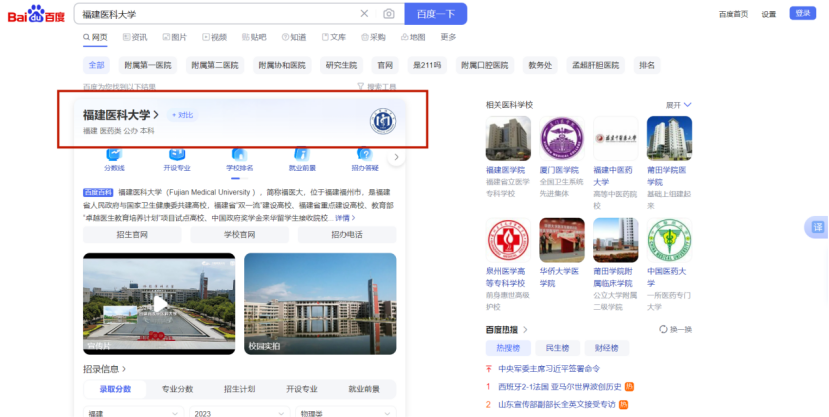Switch to the 采购 search tab
Image resolution: width=829 pixels, height=417 pixels.
point(373,37)
